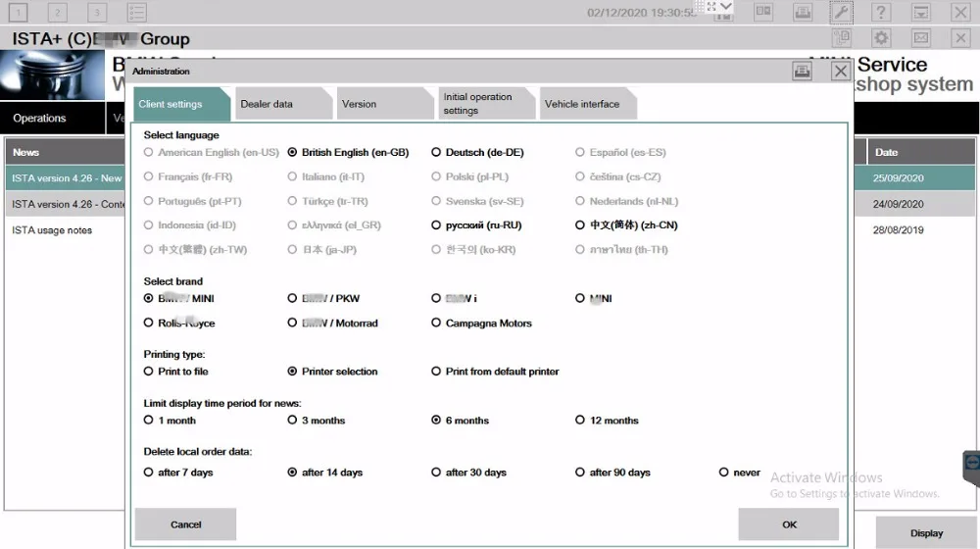Click the wrench administration icon

click(841, 12)
